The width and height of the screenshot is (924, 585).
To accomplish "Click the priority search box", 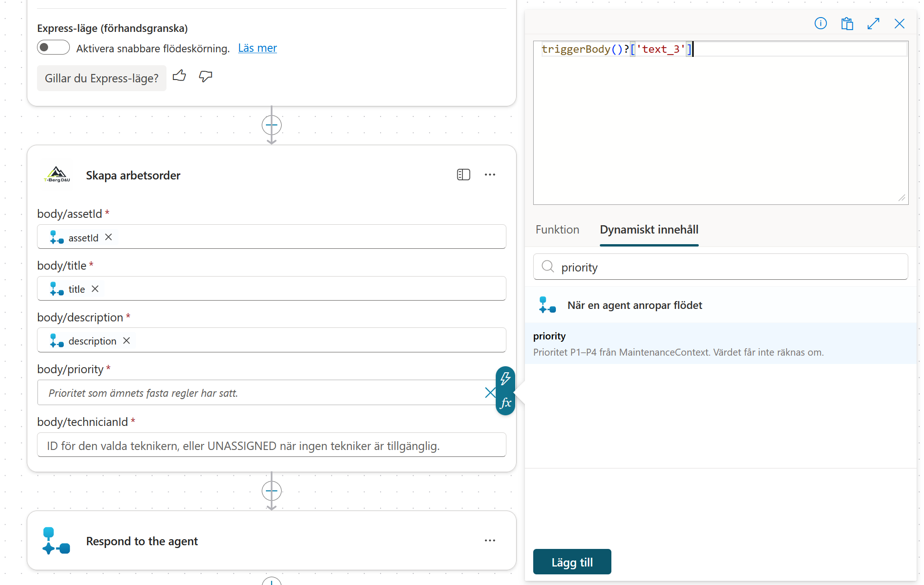I will 721,267.
